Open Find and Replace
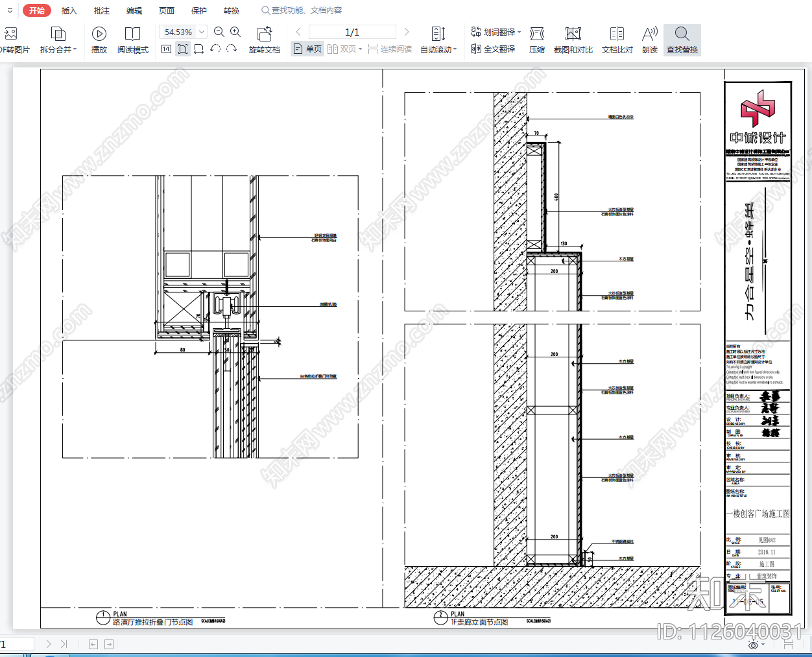The height and width of the screenshot is (657, 812). [682, 40]
